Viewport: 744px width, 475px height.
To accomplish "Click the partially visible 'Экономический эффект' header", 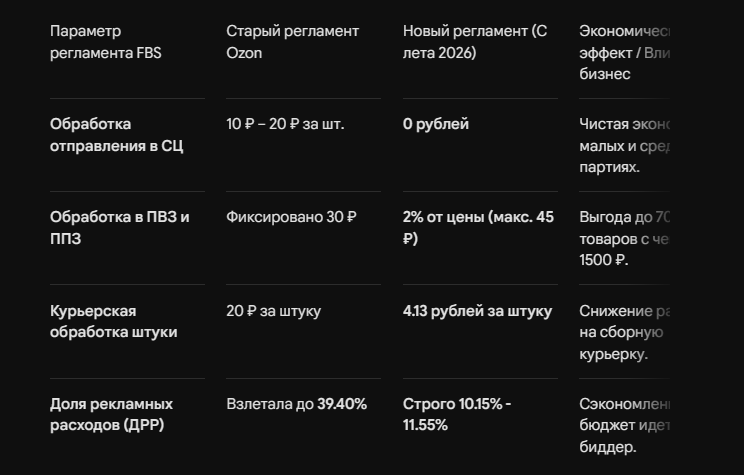I will click(x=624, y=52).
